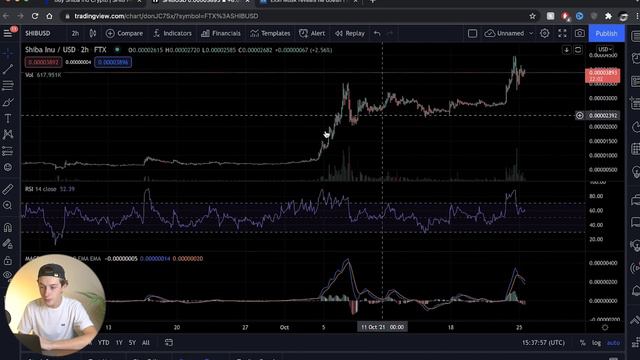Click the plus icon at crosshair price
Image resolution: width=640 pixels, height=360 pixels.
[580, 116]
